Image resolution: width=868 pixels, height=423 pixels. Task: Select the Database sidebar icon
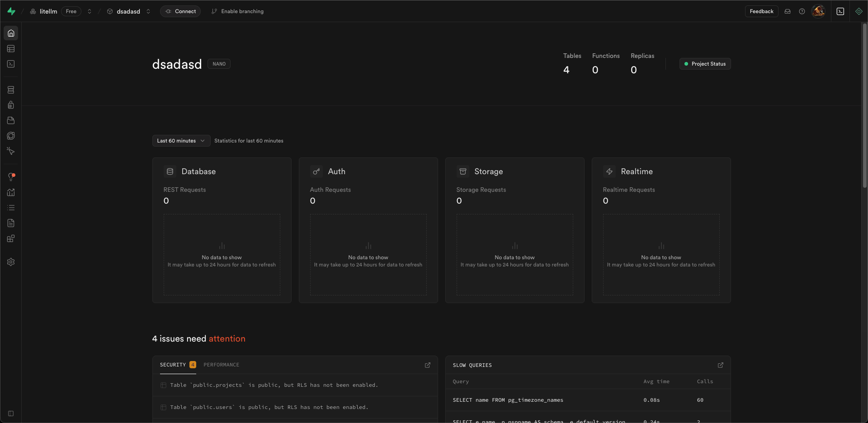tap(11, 90)
